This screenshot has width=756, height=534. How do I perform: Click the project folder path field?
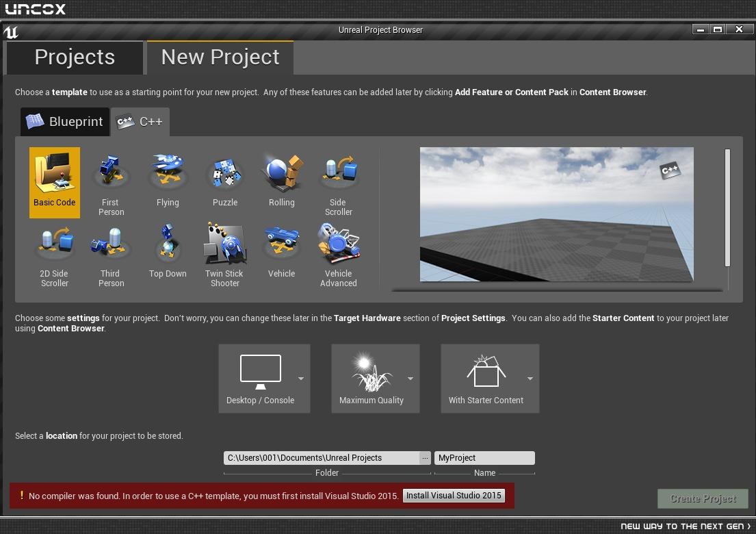point(322,458)
